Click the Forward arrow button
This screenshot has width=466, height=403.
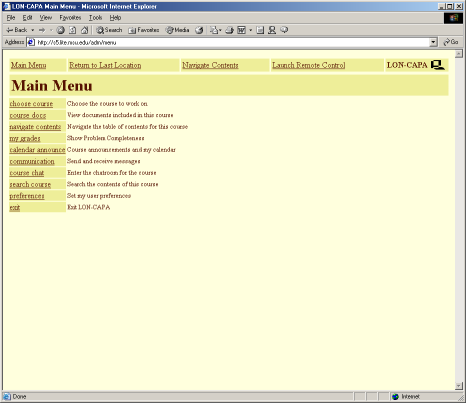click(42, 30)
